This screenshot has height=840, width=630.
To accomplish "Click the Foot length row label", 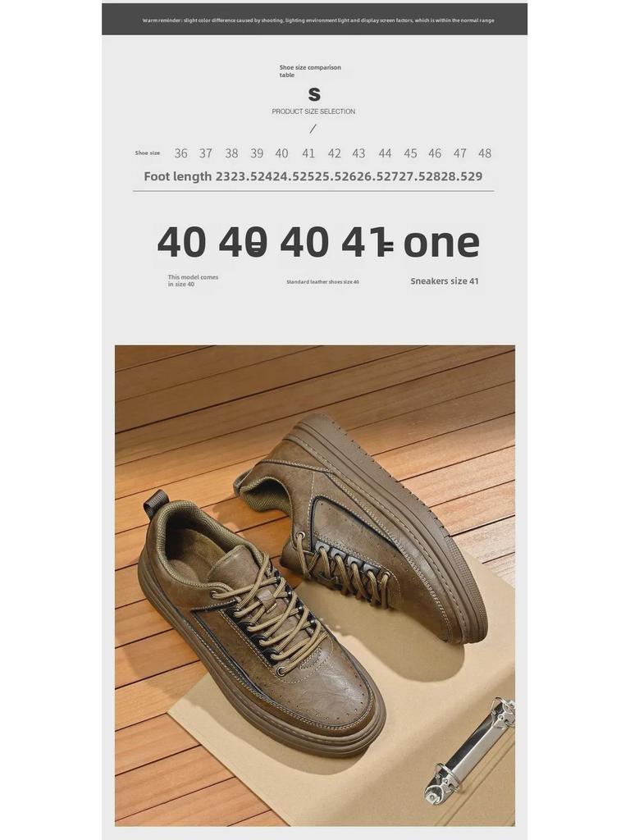I will (x=178, y=177).
